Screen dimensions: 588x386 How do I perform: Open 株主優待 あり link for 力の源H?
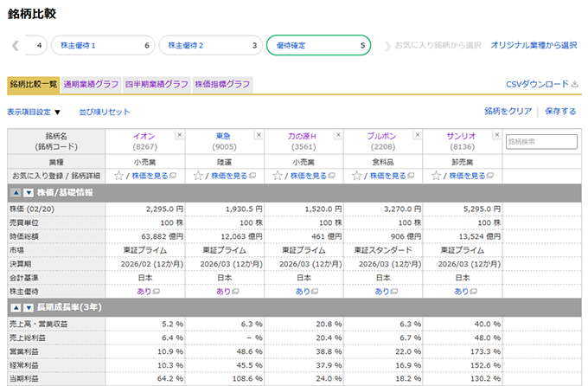[307, 292]
